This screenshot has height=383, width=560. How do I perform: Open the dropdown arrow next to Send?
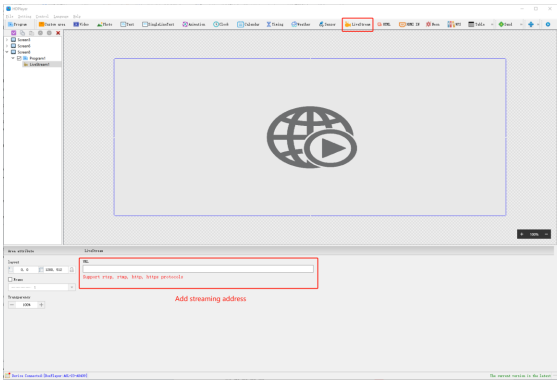point(521,24)
